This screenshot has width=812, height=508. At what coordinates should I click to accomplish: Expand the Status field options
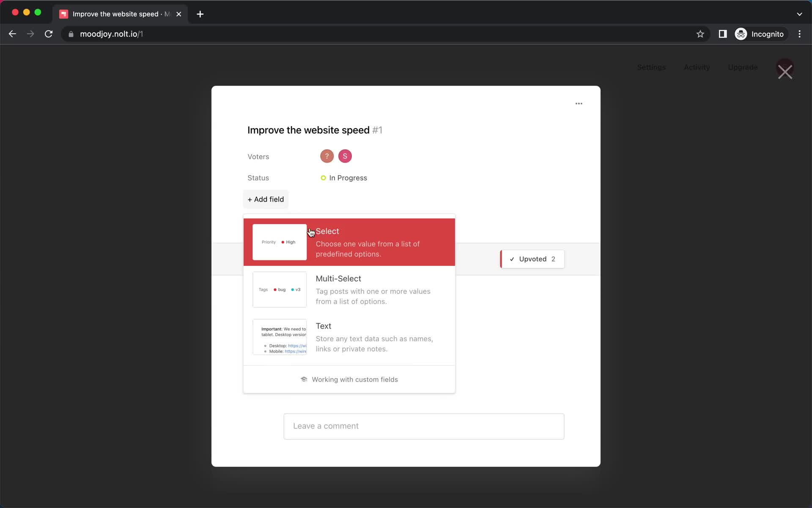[348, 177]
